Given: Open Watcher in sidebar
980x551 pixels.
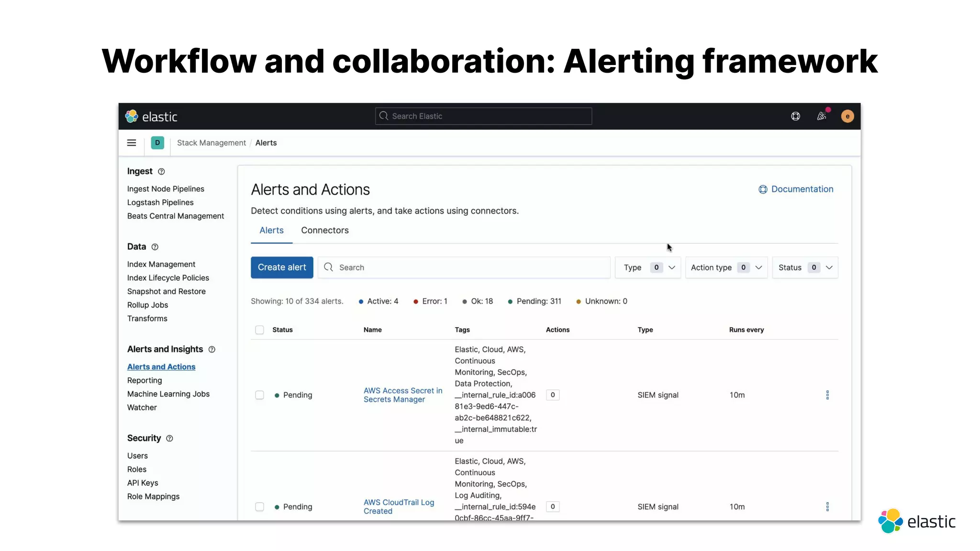Looking at the screenshot, I should (142, 408).
